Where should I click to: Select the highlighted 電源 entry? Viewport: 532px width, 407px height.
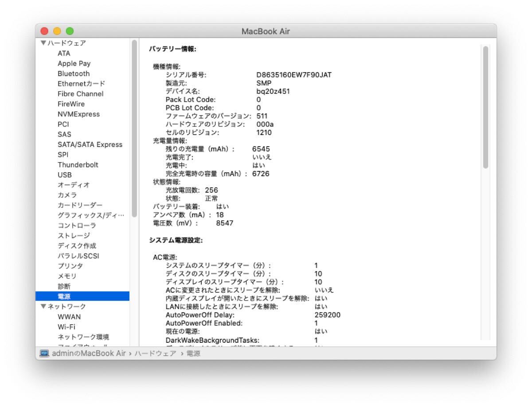coord(82,296)
